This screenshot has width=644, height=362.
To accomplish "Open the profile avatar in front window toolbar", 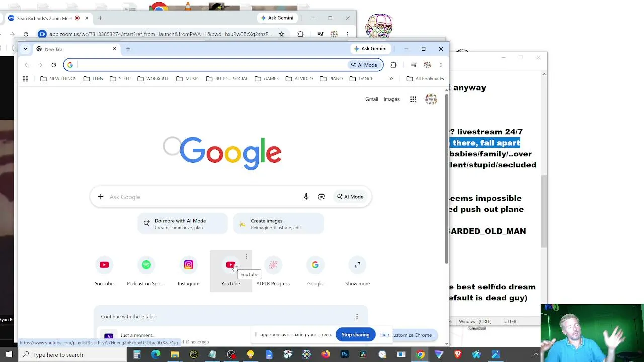I will coord(427,65).
